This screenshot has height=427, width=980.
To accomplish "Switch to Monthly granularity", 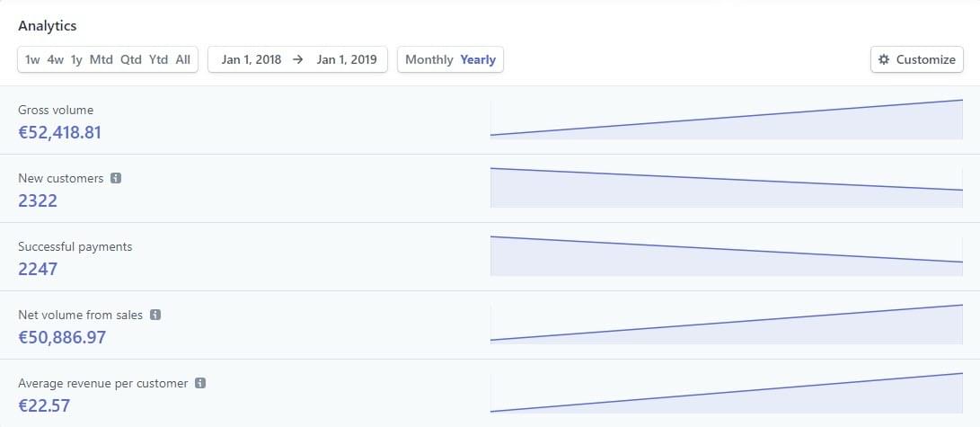I will pyautogui.click(x=429, y=59).
